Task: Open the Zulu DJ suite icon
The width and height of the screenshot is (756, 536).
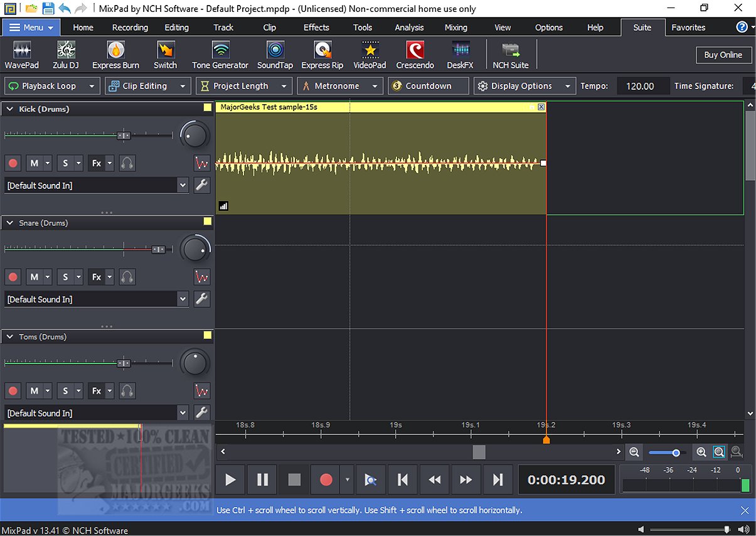Action: [66, 55]
